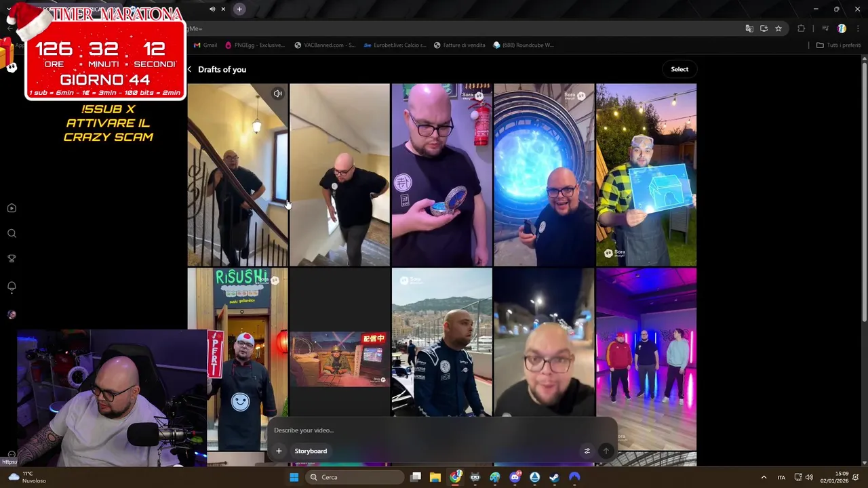Open the Chrome three-dot menu

tap(859, 28)
